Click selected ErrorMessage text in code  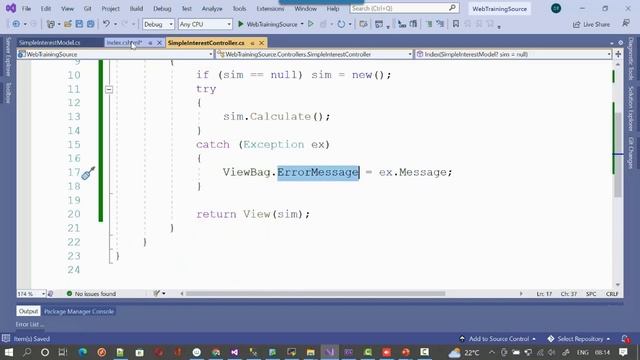(x=318, y=172)
